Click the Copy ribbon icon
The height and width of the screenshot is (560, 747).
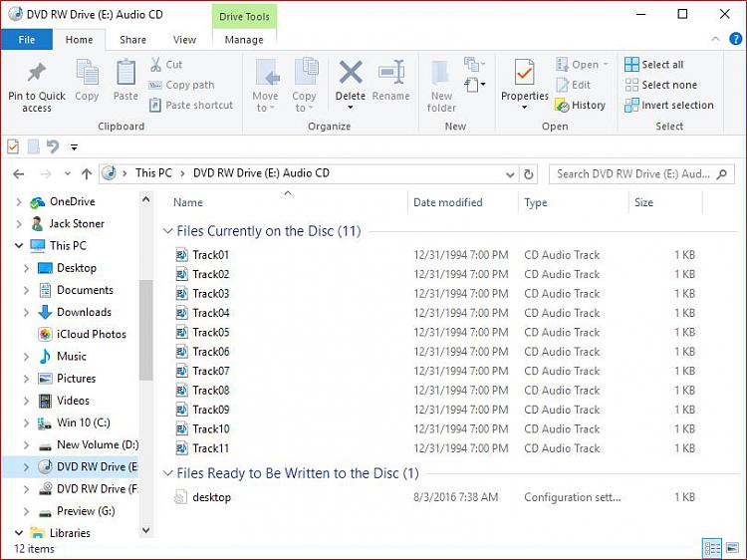88,73
